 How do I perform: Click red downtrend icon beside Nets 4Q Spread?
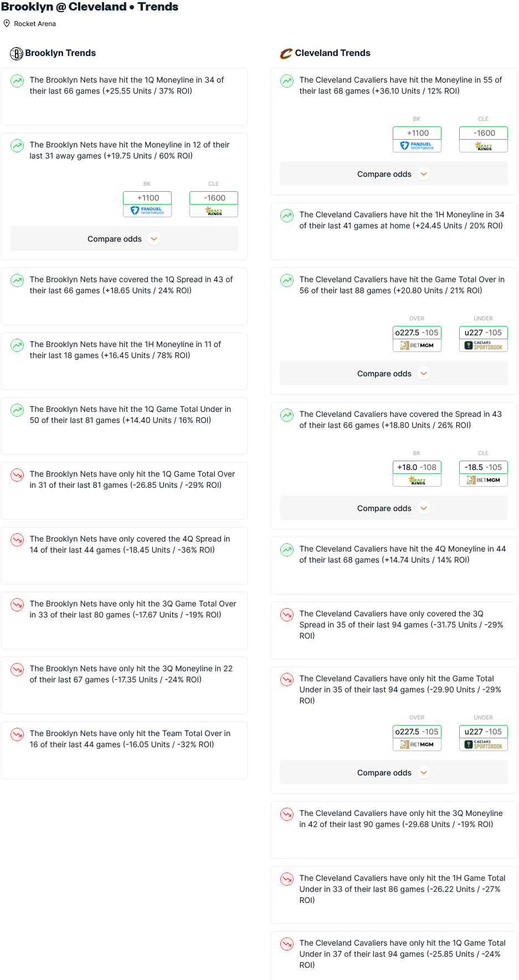coord(18,540)
